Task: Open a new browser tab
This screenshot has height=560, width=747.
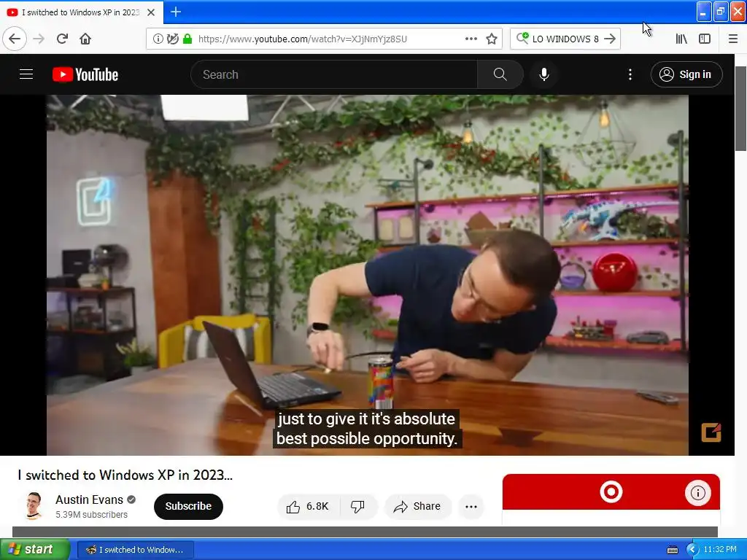Action: click(175, 12)
